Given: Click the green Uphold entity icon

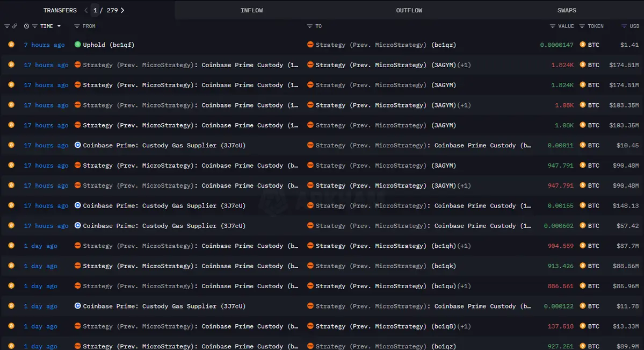Looking at the screenshot, I should [78, 45].
